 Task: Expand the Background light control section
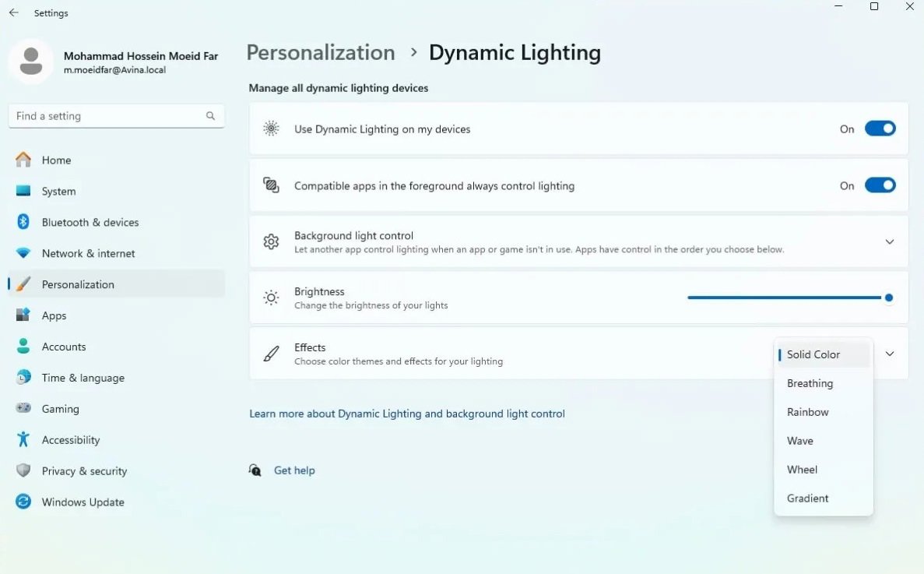click(x=889, y=242)
